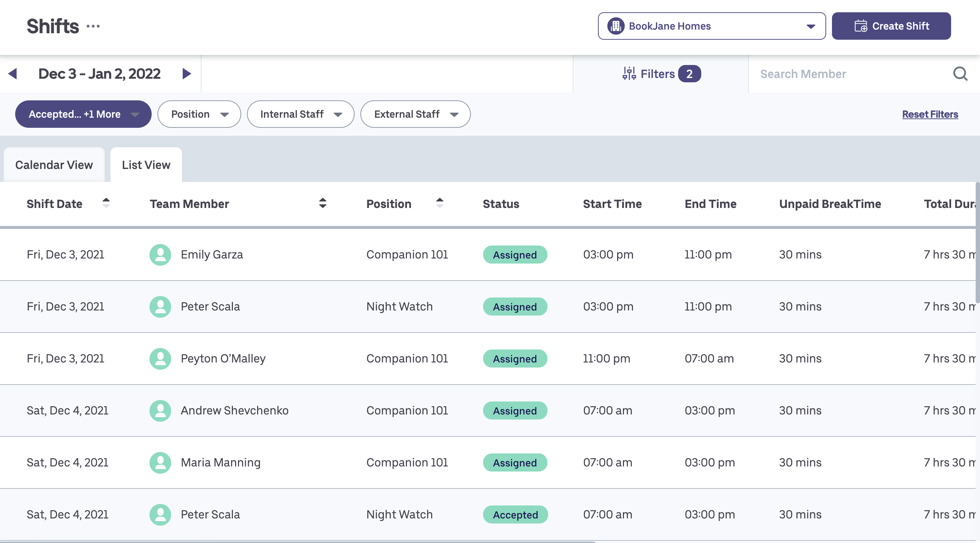Focus the Search Member input field

pyautogui.click(x=848, y=74)
